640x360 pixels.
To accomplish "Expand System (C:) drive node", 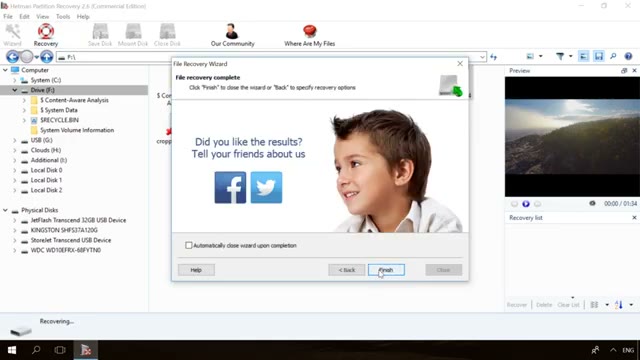I will tap(15, 80).
